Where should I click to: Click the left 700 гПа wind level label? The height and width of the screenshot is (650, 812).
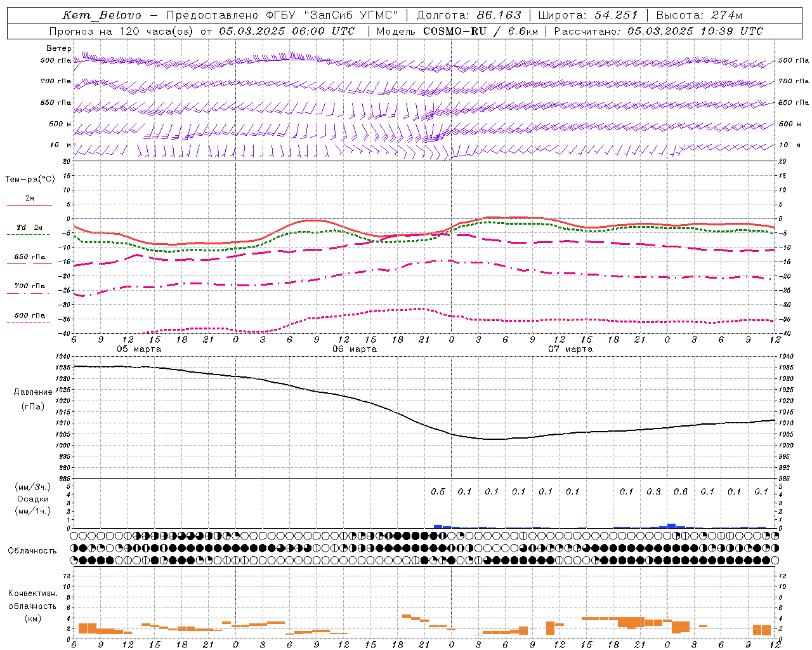click(56, 81)
